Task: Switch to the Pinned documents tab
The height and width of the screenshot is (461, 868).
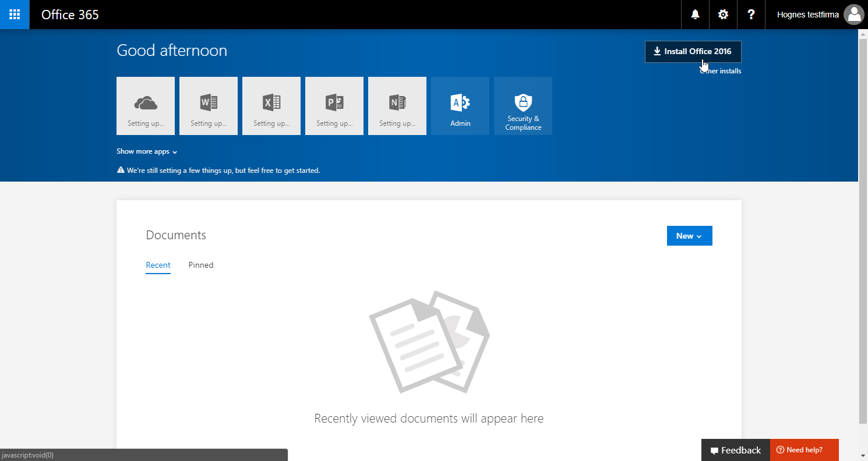Action: (x=201, y=265)
